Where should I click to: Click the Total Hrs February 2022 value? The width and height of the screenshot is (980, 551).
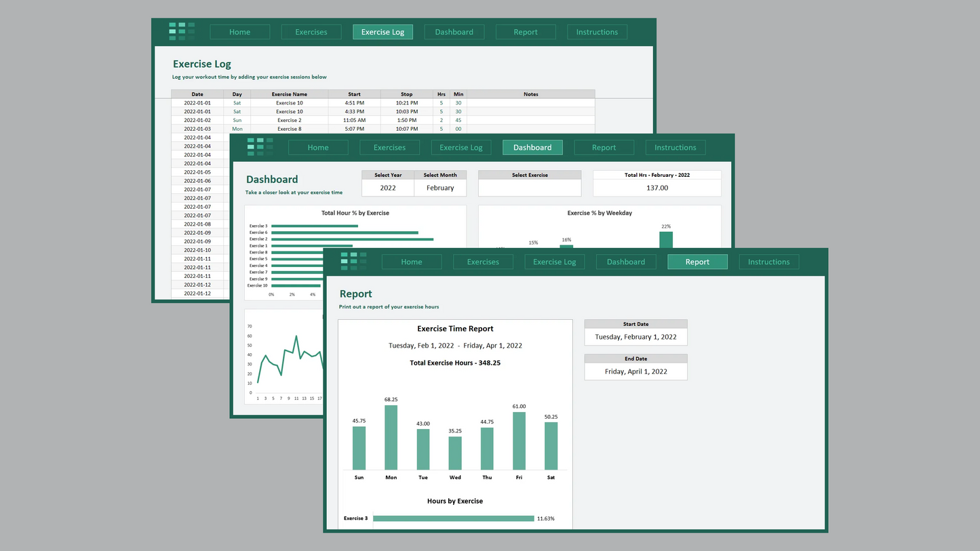click(x=656, y=188)
